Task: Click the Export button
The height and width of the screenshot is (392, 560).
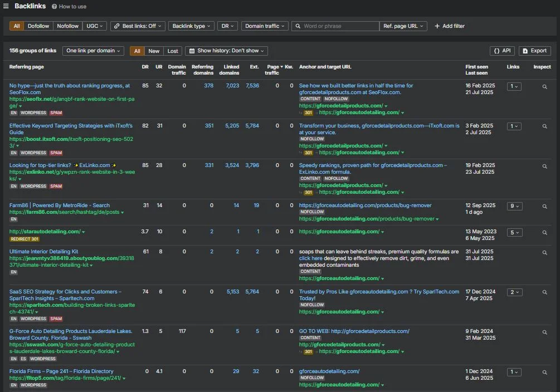Action: click(x=534, y=51)
